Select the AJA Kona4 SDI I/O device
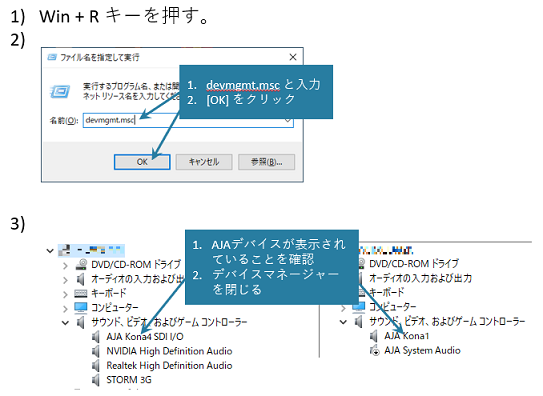 point(145,336)
